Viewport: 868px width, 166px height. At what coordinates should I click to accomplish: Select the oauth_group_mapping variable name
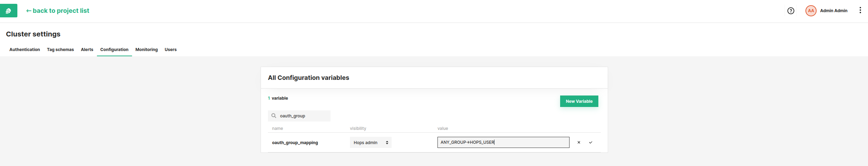click(x=295, y=143)
